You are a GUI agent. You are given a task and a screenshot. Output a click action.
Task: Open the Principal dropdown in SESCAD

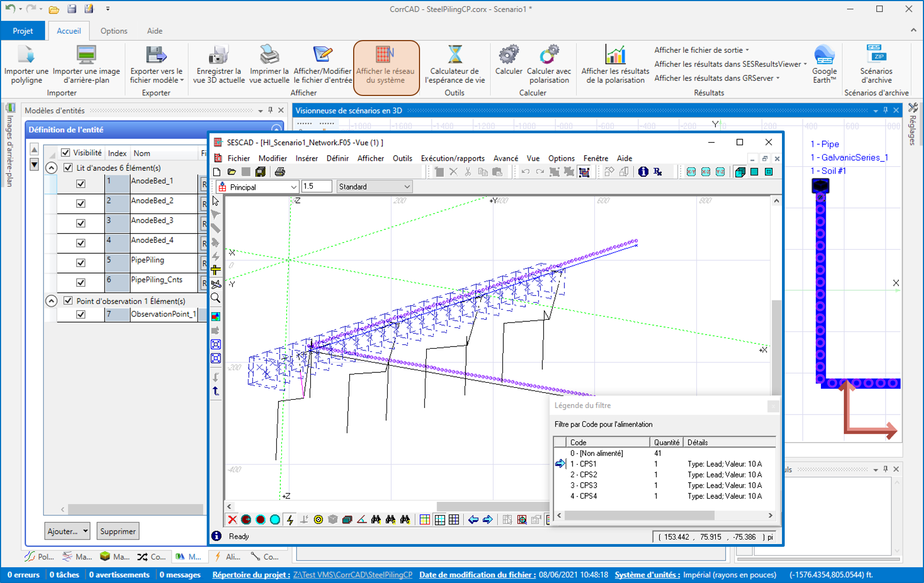(x=258, y=187)
